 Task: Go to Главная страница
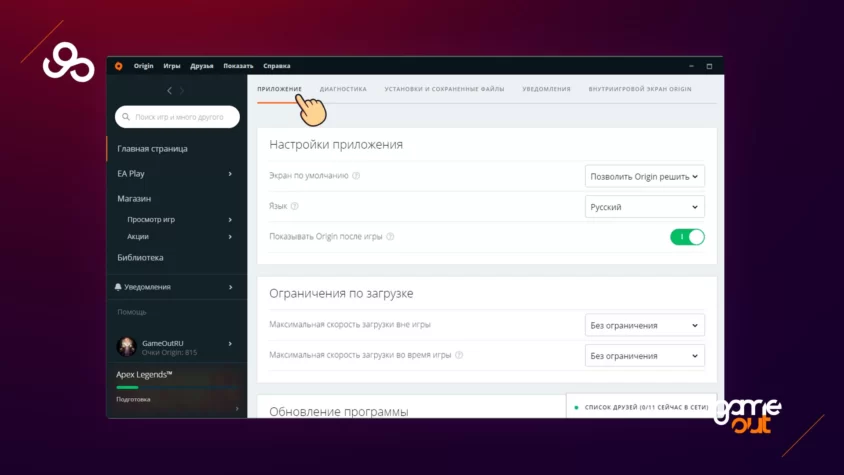tap(152, 149)
